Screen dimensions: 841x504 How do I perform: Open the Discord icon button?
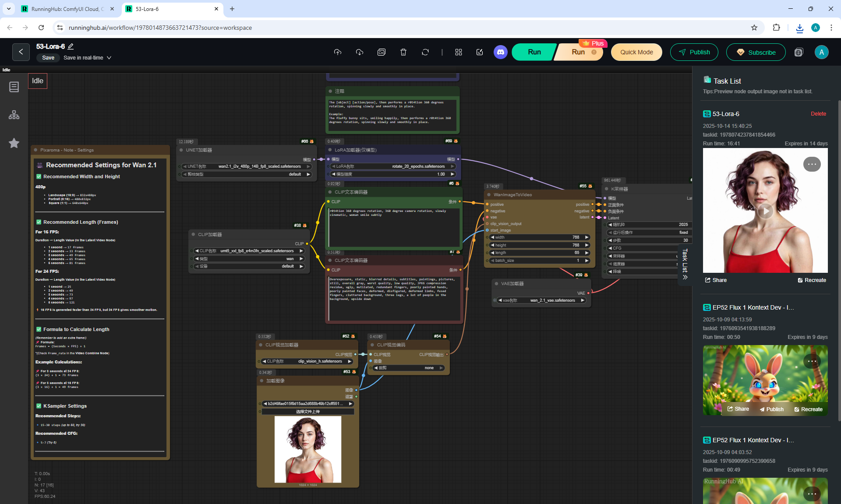pos(500,52)
